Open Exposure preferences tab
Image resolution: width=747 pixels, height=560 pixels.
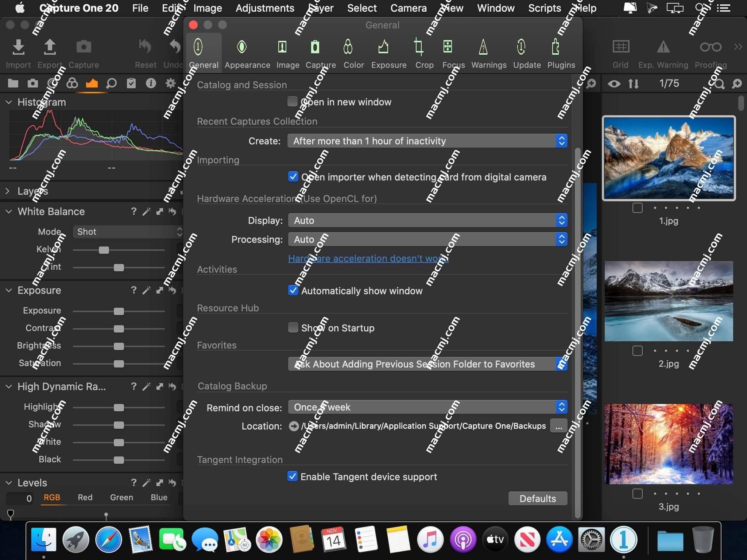pyautogui.click(x=388, y=52)
